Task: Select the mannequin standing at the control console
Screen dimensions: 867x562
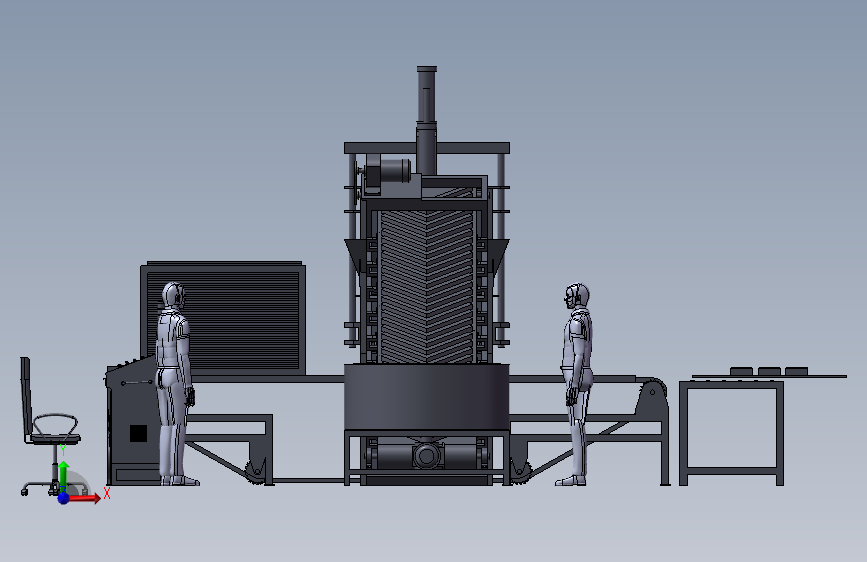Action: pos(176,384)
